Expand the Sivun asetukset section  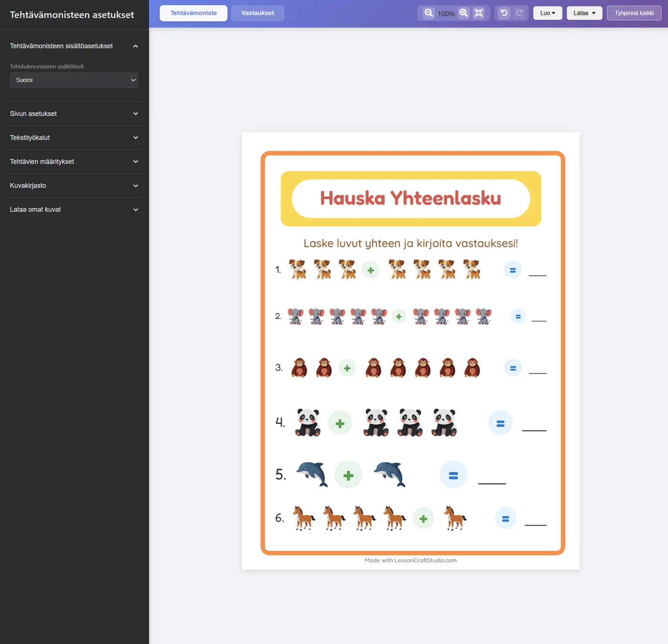[x=74, y=114]
